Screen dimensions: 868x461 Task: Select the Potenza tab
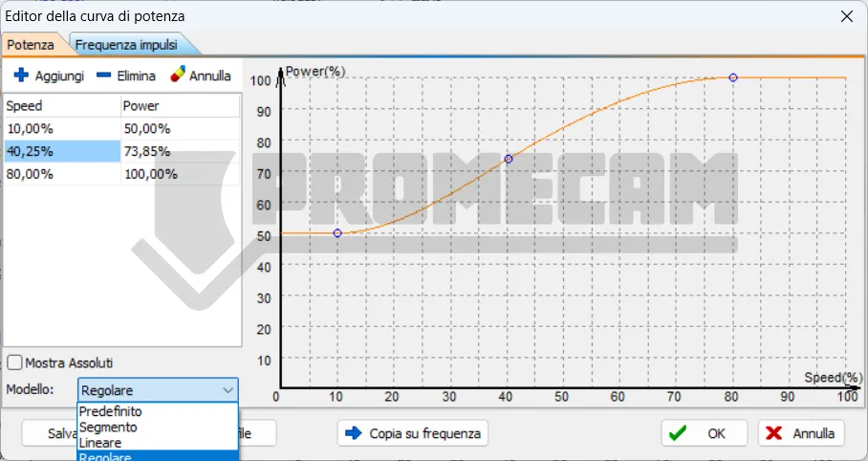(x=32, y=45)
